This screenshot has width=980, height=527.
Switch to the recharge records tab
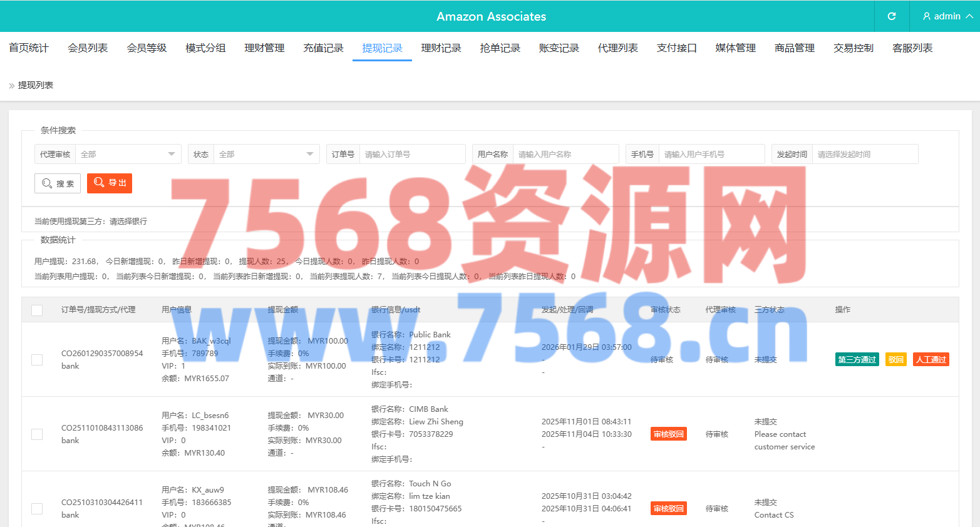[323, 48]
